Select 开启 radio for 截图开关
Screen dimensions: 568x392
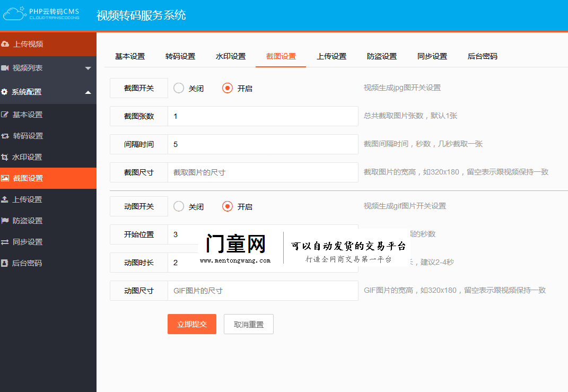point(228,88)
